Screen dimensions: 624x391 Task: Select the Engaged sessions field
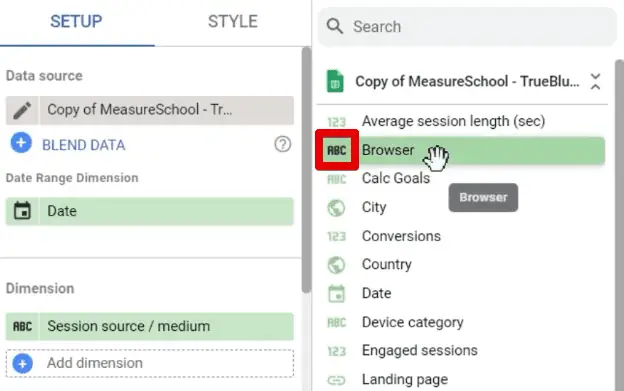(x=419, y=350)
